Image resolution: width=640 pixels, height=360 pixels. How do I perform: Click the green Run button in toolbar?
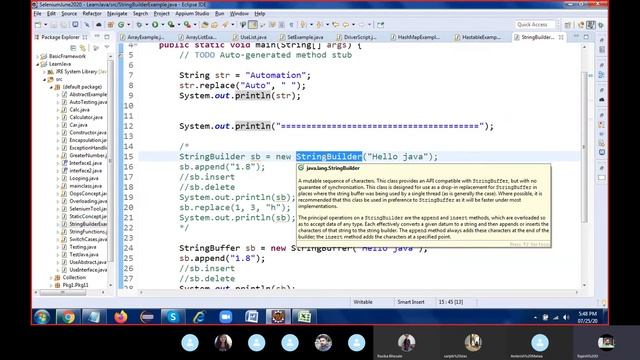coord(155,25)
